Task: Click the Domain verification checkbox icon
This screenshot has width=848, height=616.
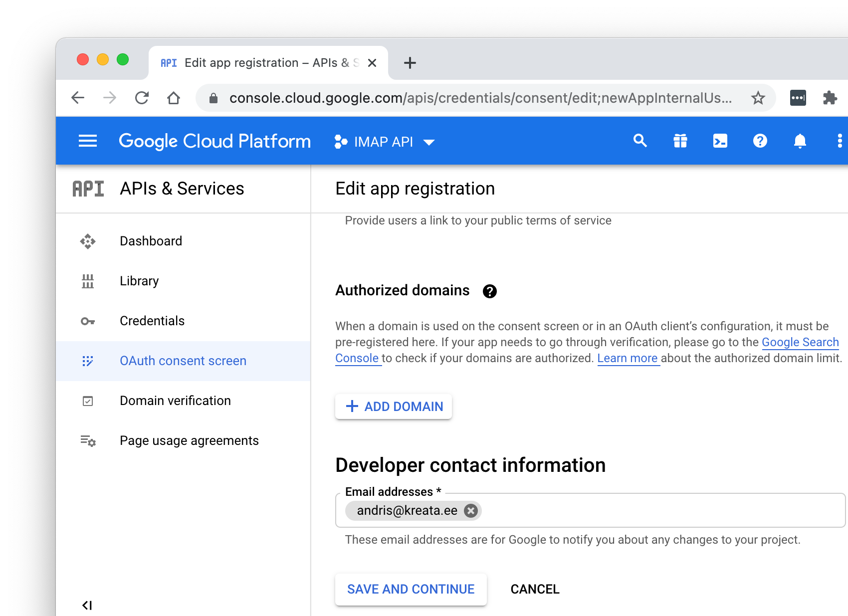Action: pyautogui.click(x=88, y=401)
